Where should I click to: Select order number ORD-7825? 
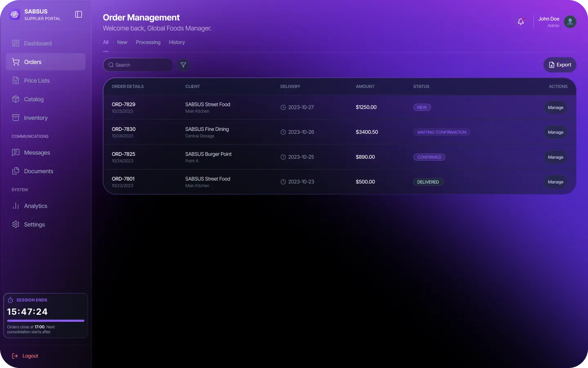coord(123,154)
